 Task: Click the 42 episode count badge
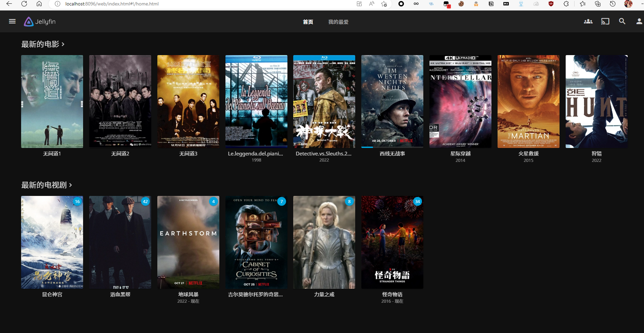click(145, 201)
